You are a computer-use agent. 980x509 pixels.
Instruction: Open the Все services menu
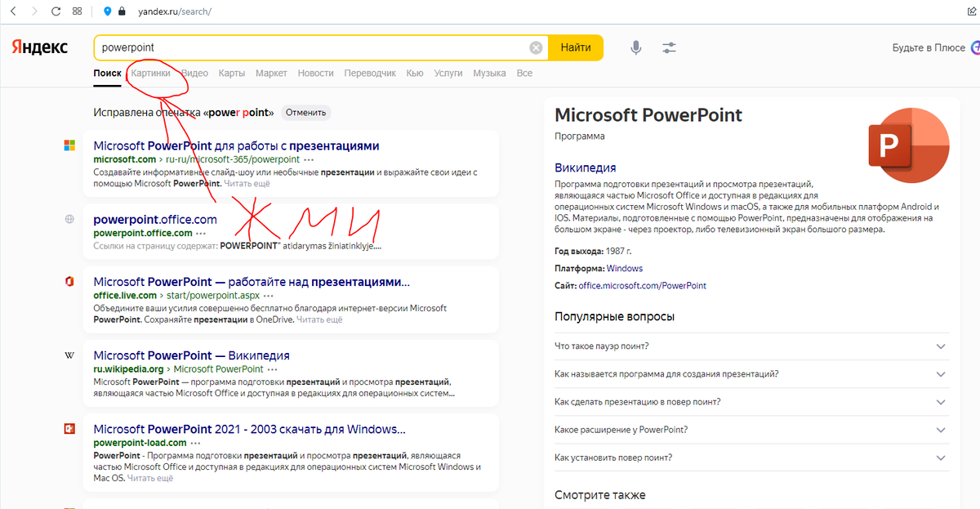(524, 73)
